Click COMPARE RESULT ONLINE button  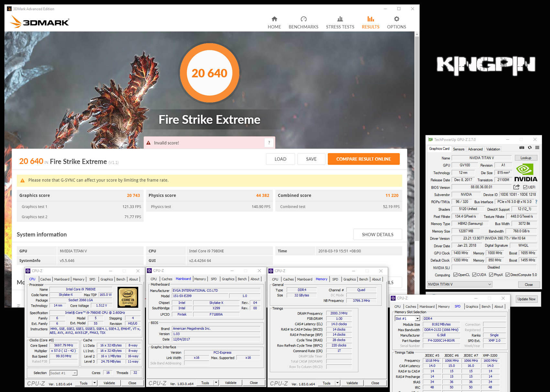coord(364,159)
